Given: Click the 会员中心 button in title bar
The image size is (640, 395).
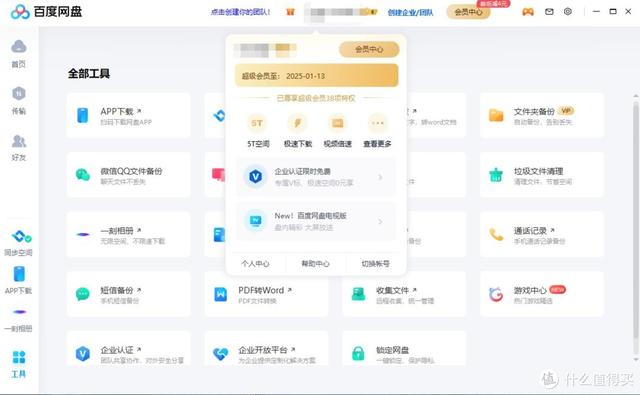Looking at the screenshot, I should [x=468, y=12].
